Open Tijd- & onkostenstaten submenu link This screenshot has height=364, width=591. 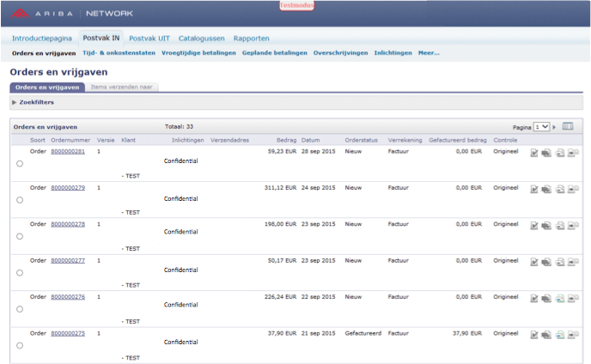pos(119,52)
